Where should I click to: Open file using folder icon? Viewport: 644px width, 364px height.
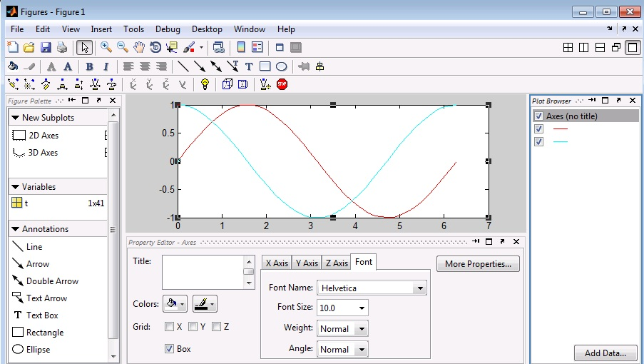[x=29, y=47]
